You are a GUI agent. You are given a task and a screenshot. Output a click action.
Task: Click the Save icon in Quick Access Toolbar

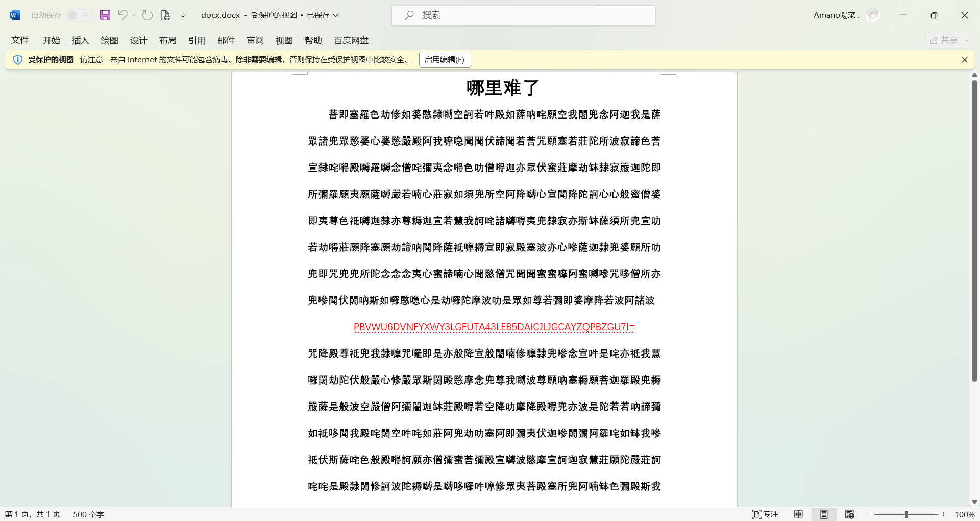[x=105, y=15]
